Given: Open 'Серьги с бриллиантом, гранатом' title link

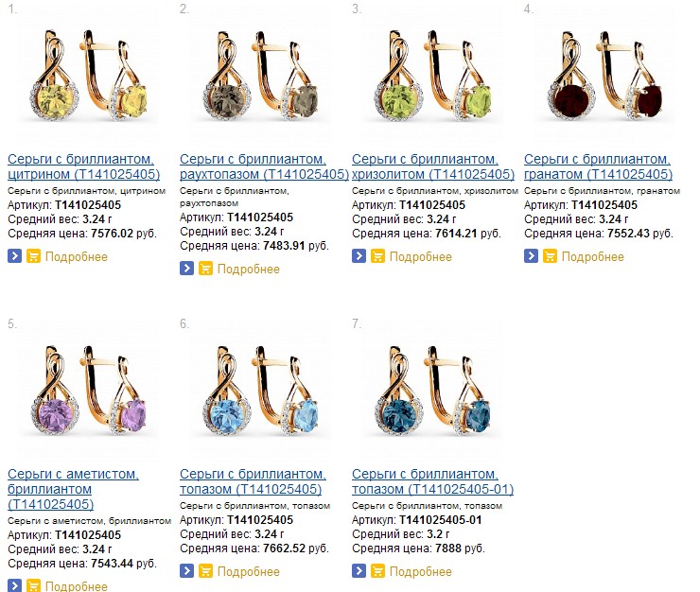Looking at the screenshot, I should pyautogui.click(x=598, y=166).
